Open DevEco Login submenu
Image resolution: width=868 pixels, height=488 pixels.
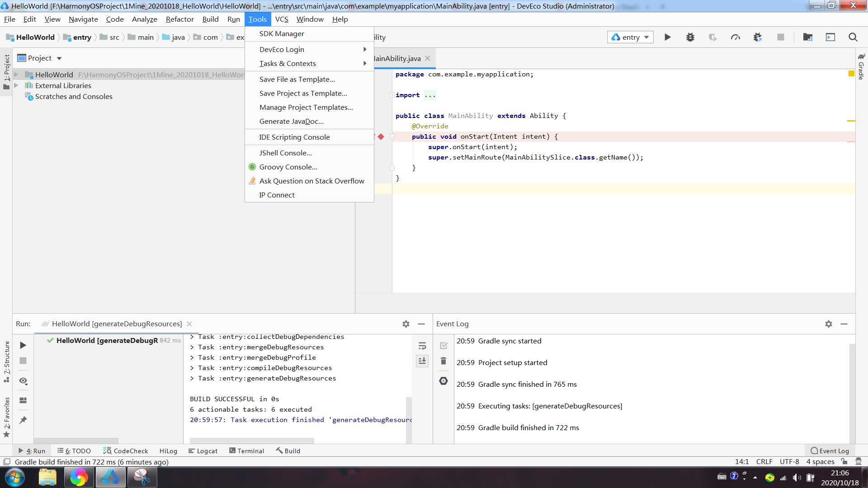[x=309, y=49]
